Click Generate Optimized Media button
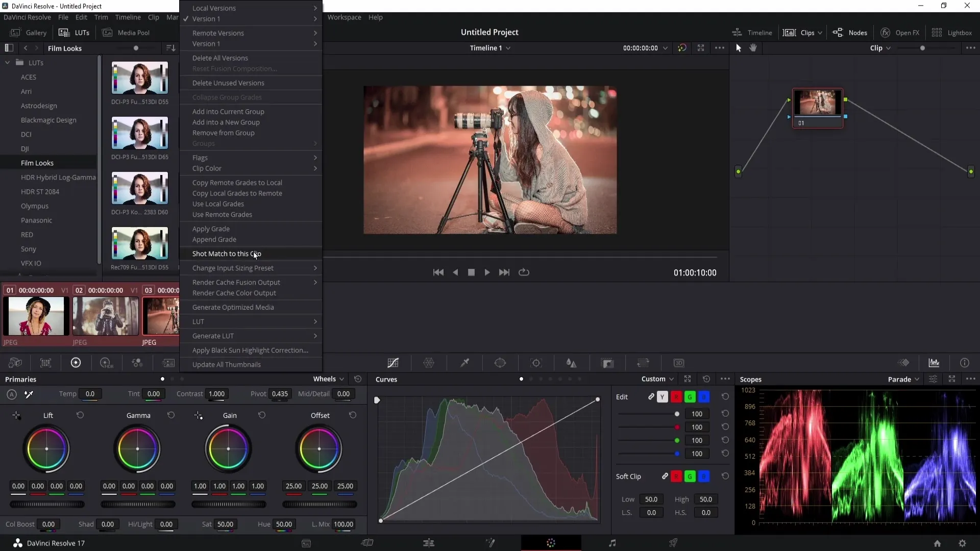The width and height of the screenshot is (980, 551). (233, 307)
